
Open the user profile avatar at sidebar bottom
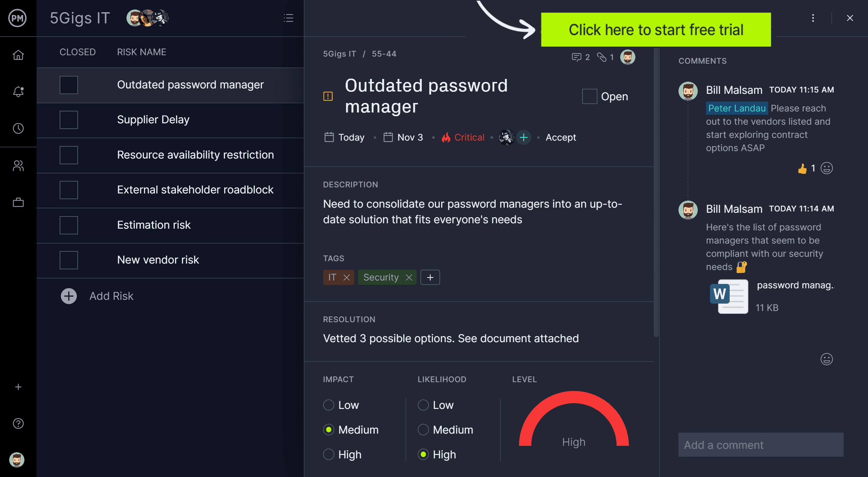pos(17,460)
